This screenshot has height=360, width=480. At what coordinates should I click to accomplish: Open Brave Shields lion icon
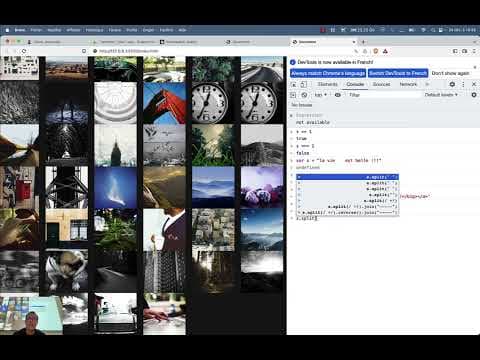[376, 51]
